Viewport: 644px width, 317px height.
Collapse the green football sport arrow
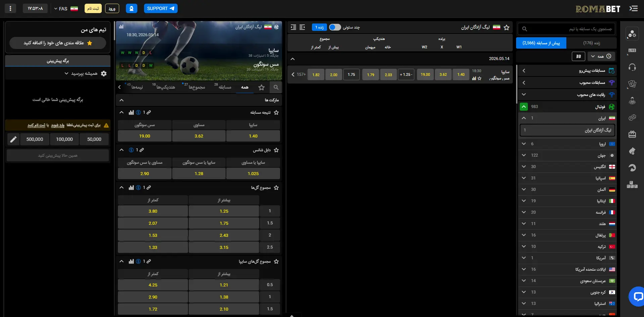click(523, 107)
